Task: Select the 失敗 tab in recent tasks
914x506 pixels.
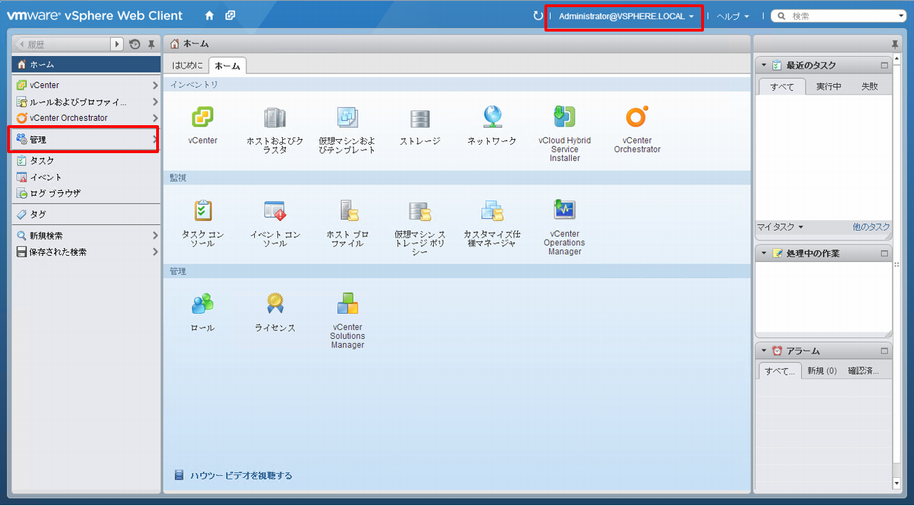Action: click(869, 87)
